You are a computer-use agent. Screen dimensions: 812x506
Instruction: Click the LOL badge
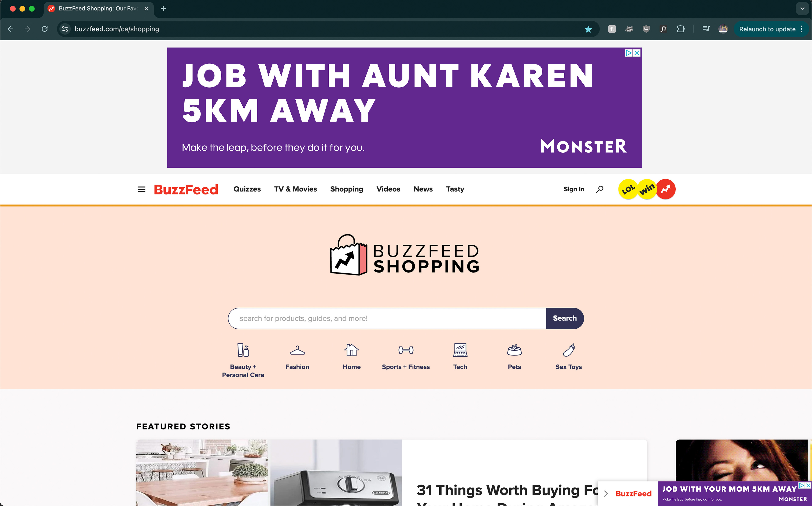pos(628,189)
